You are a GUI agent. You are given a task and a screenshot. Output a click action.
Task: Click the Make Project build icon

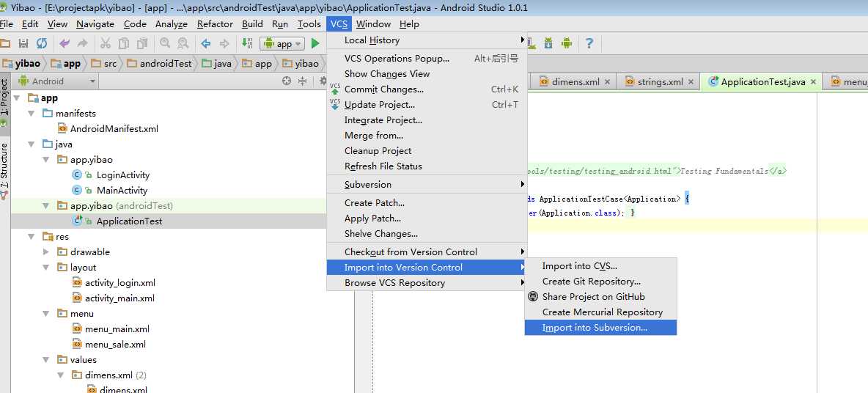pos(248,44)
